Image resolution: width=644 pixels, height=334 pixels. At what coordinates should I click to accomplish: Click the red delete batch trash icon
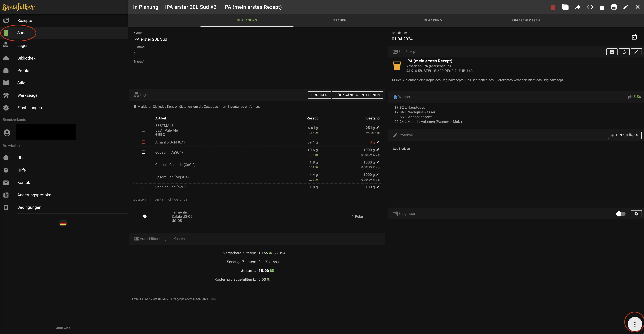[x=553, y=7]
